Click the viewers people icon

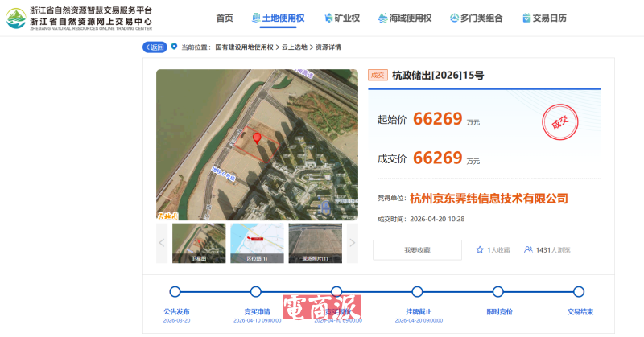(x=528, y=249)
